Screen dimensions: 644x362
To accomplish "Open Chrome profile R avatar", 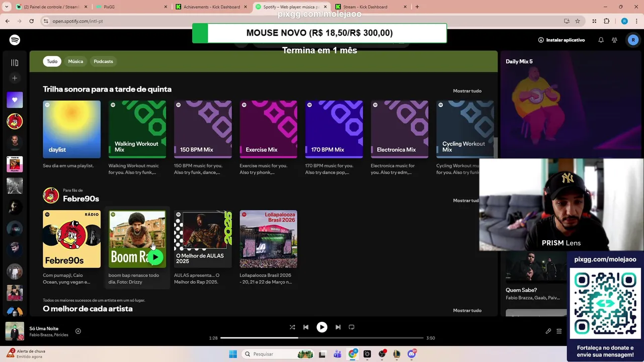I will pyautogui.click(x=624, y=21).
